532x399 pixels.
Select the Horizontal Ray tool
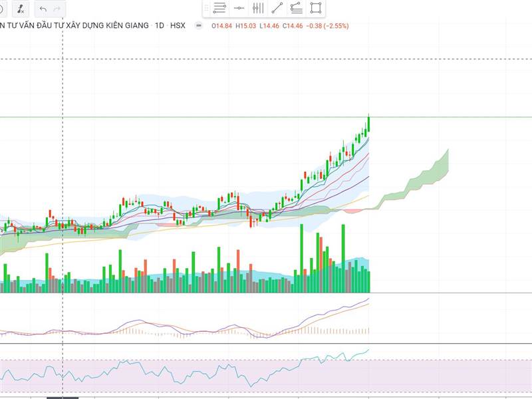click(239, 8)
